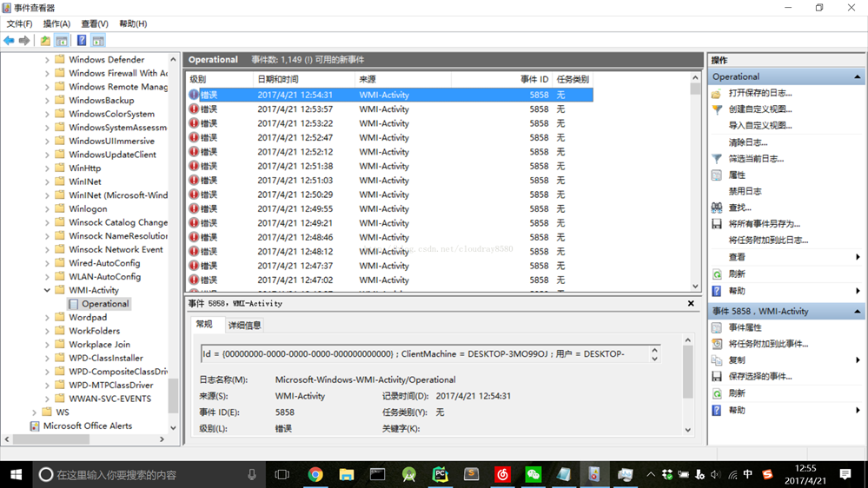The height and width of the screenshot is (488, 868).
Task: Click 禁用日志 to disable log
Action: coord(745,191)
